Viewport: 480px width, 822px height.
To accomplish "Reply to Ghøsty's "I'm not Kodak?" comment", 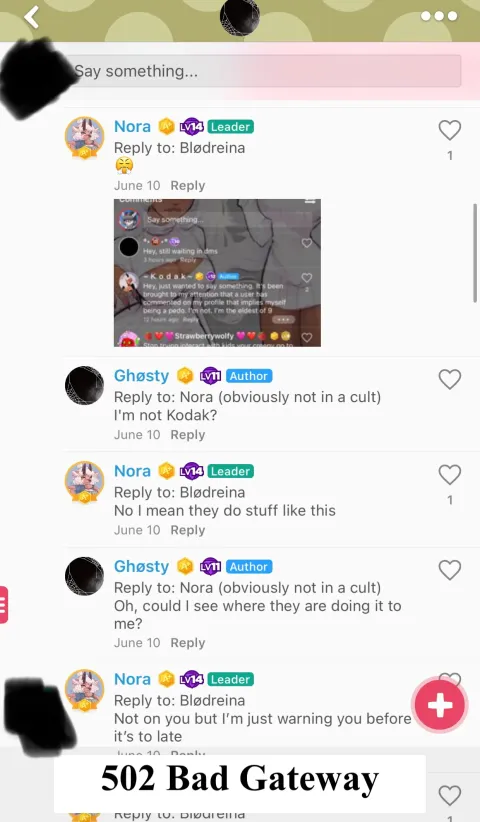I will click(x=188, y=435).
